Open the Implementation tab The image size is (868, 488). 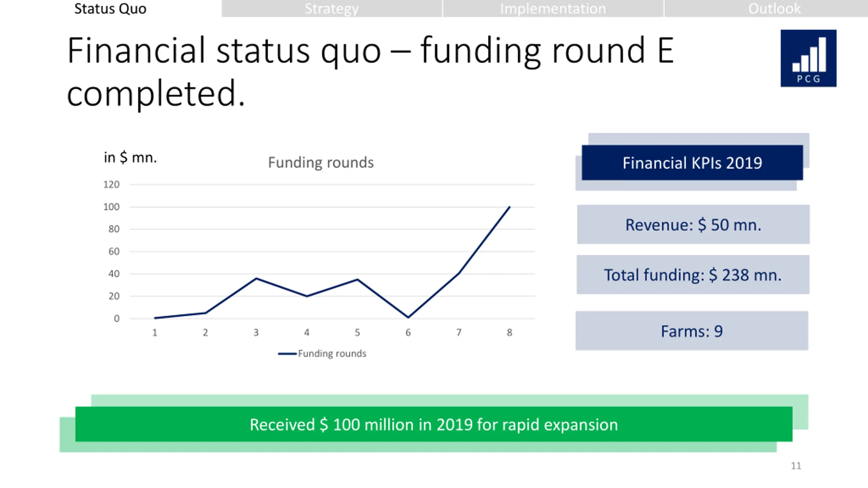553,8
